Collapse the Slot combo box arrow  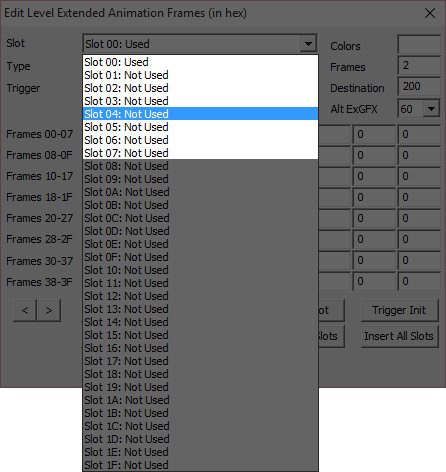pos(308,44)
